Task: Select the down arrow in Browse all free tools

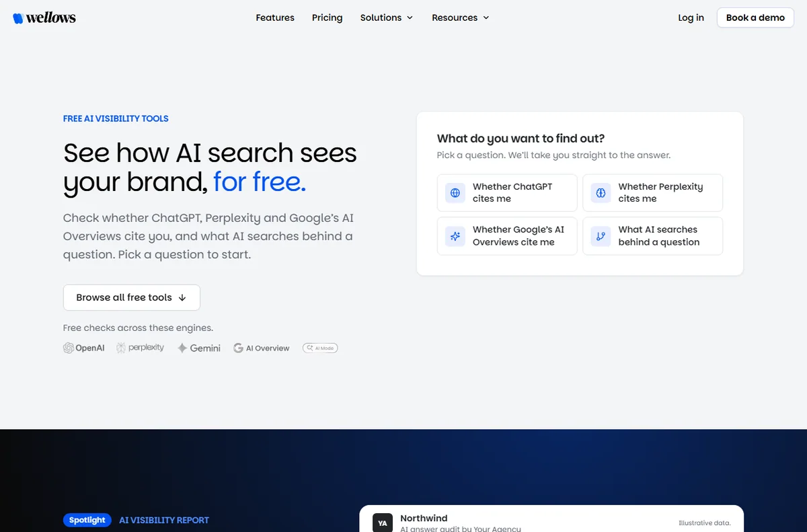Action: click(182, 297)
